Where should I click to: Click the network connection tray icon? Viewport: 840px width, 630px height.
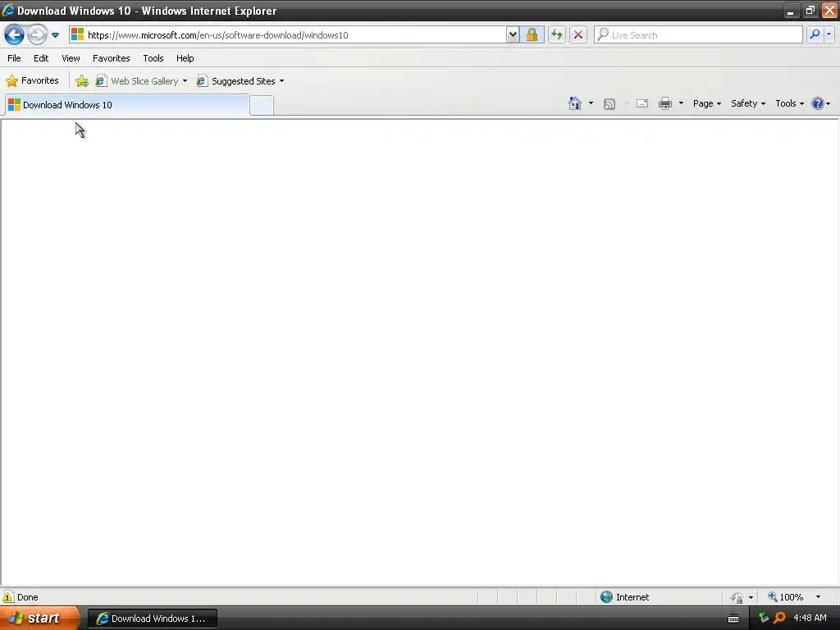[x=764, y=618]
